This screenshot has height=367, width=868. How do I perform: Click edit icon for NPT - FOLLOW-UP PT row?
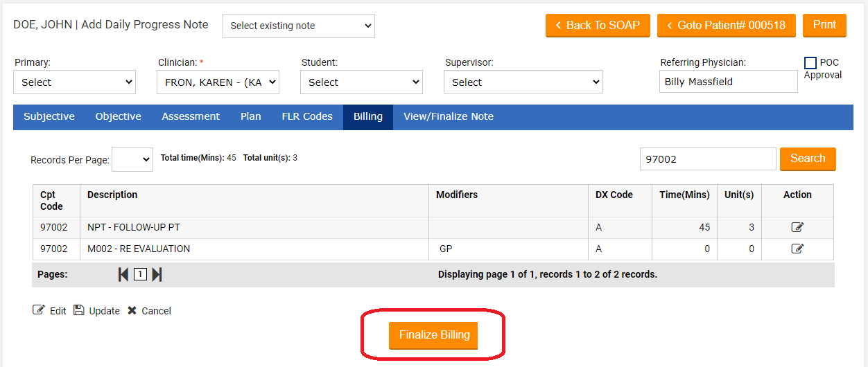[x=797, y=227]
